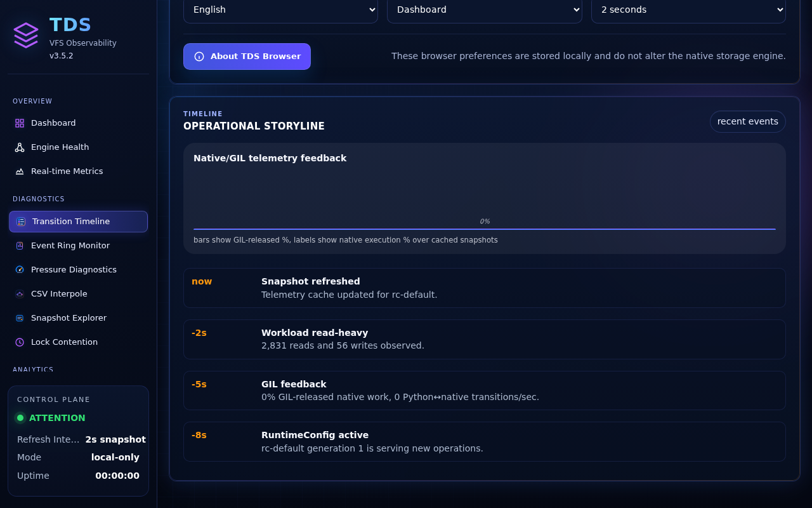Image resolution: width=812 pixels, height=508 pixels.
Task: Click the TDS stacked layers logo
Action: click(26, 35)
